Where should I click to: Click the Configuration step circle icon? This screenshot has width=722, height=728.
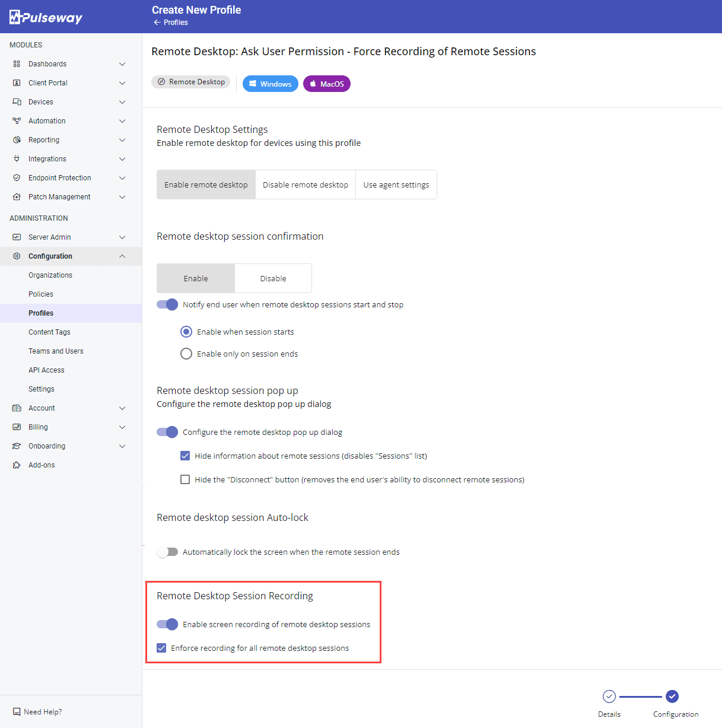(672, 696)
